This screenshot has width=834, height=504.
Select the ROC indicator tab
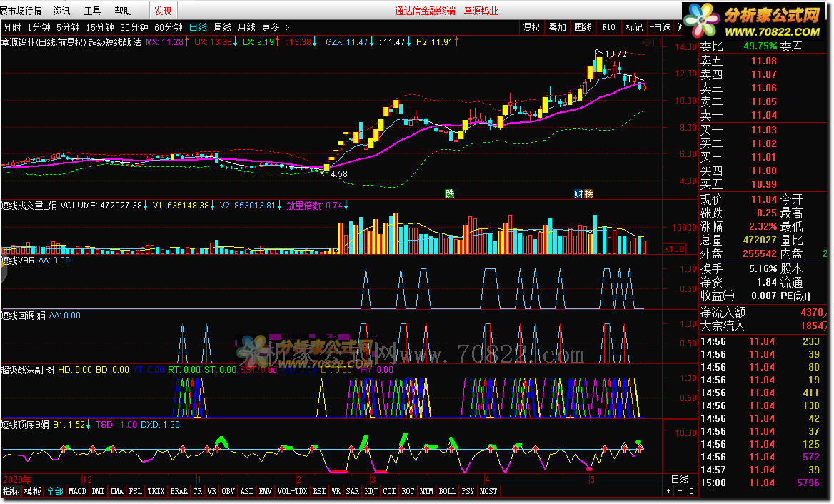(408, 491)
